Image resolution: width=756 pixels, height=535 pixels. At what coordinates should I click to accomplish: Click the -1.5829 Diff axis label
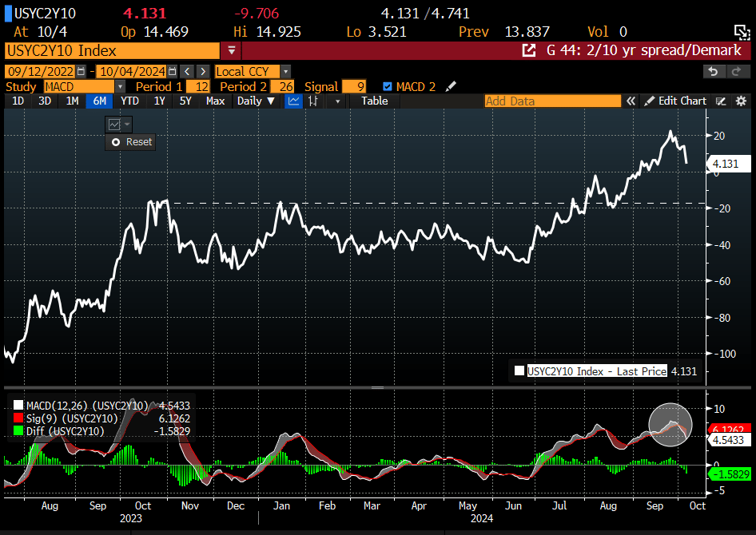click(x=730, y=474)
